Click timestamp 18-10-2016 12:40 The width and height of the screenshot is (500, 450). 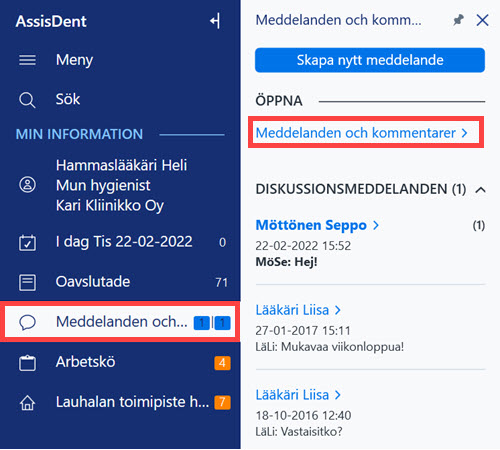coord(303,416)
